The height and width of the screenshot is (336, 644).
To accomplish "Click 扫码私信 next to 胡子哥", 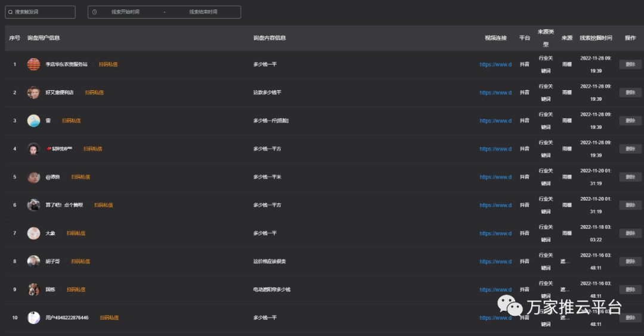I will (x=80, y=261).
